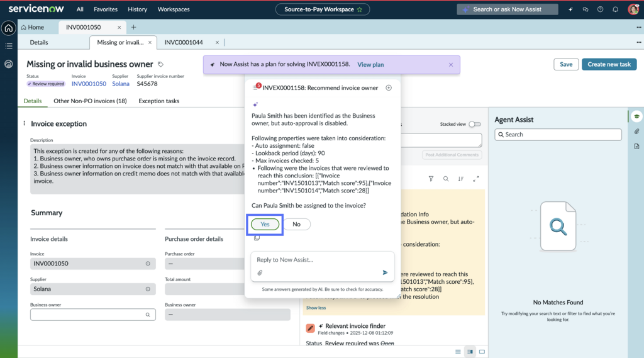
Task: Open the History menu
Action: [x=137, y=9]
